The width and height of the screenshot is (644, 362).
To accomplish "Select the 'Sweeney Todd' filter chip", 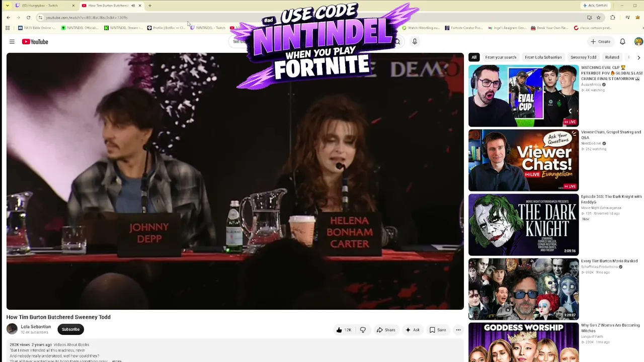I will [x=584, y=57].
